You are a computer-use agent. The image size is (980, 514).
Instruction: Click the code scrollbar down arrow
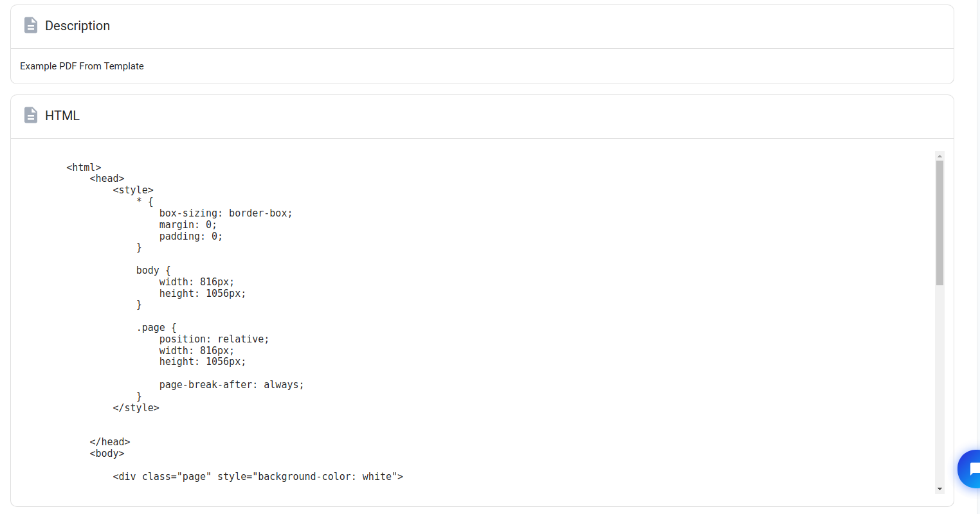pyautogui.click(x=939, y=489)
